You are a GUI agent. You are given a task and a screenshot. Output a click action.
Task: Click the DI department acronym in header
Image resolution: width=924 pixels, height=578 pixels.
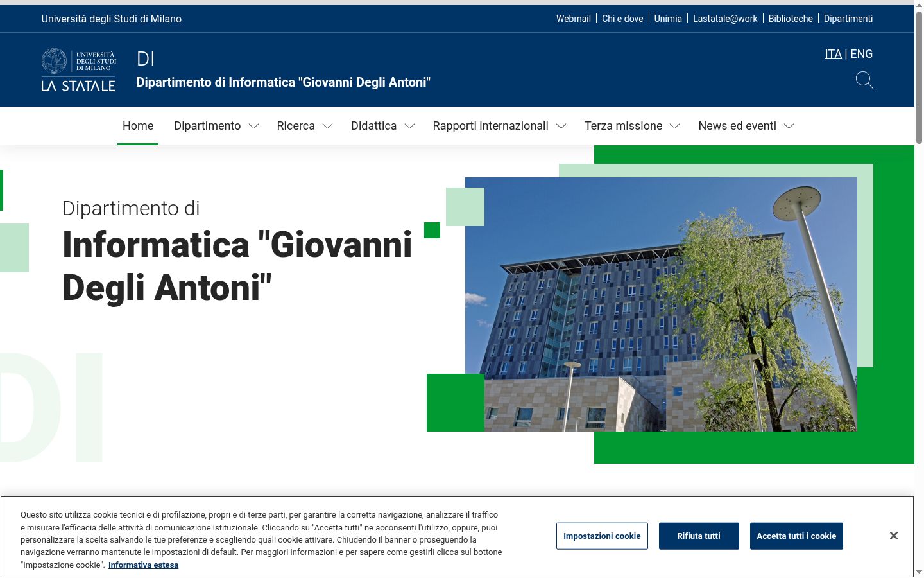click(x=146, y=58)
